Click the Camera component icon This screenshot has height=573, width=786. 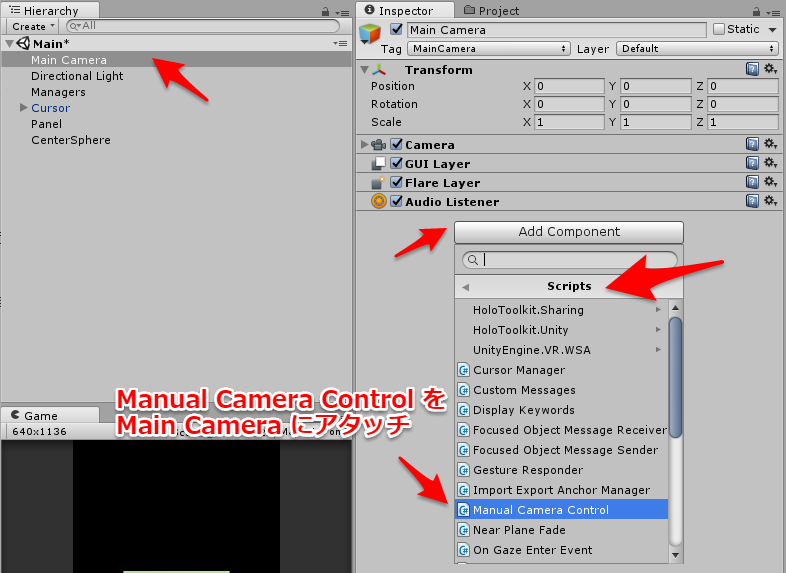tap(378, 145)
